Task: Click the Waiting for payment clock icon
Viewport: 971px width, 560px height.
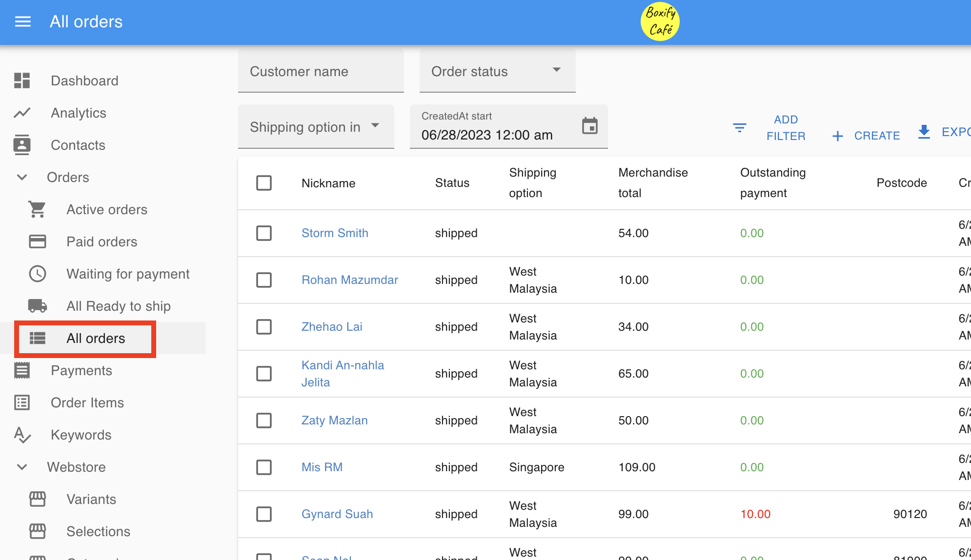Action: (x=38, y=274)
